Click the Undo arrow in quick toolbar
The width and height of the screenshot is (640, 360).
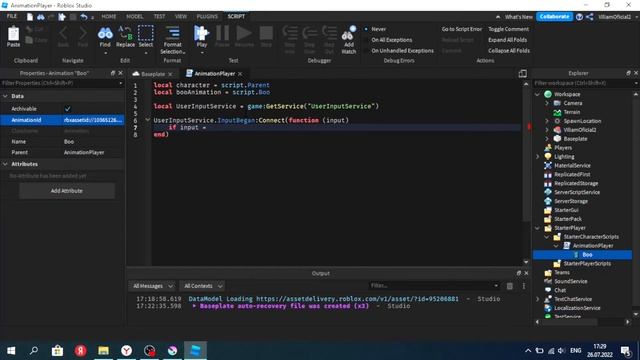click(x=84, y=17)
